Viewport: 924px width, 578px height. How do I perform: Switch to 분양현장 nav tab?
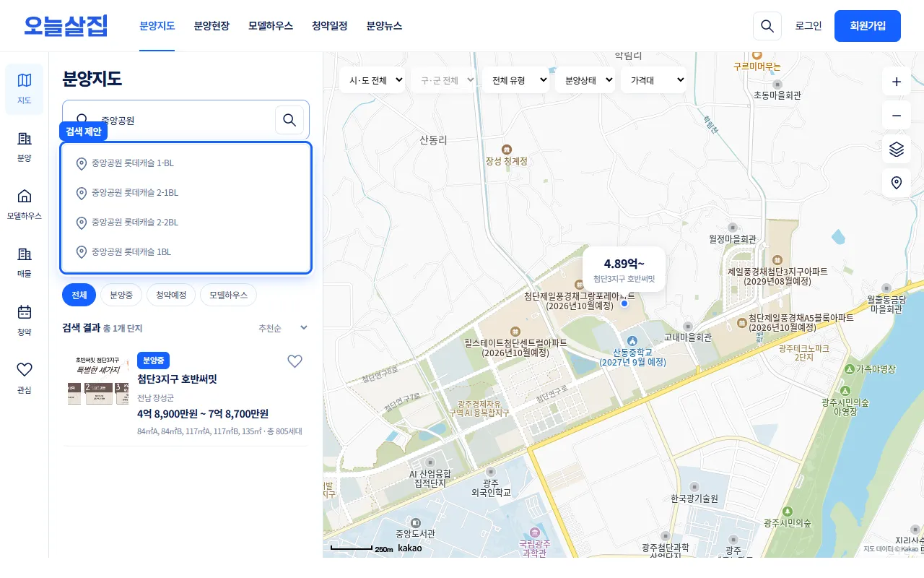pyautogui.click(x=212, y=26)
